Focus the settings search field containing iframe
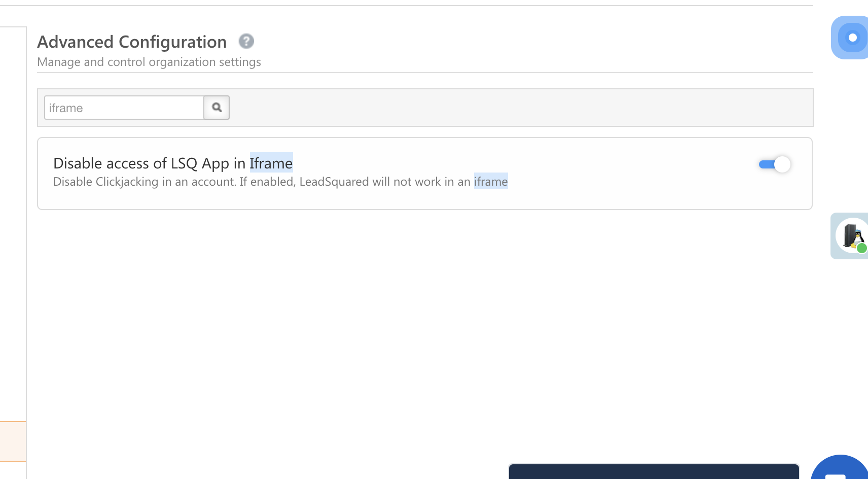Screen dimensions: 868x479 click(x=124, y=108)
